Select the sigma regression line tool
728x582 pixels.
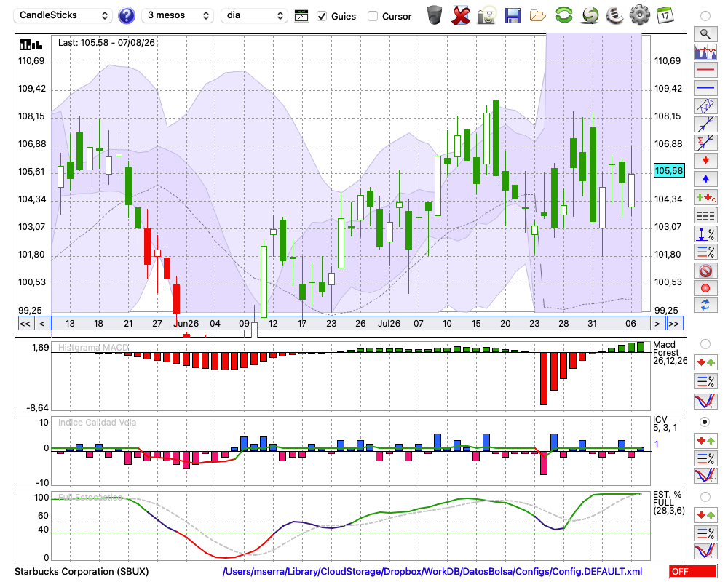(x=705, y=143)
